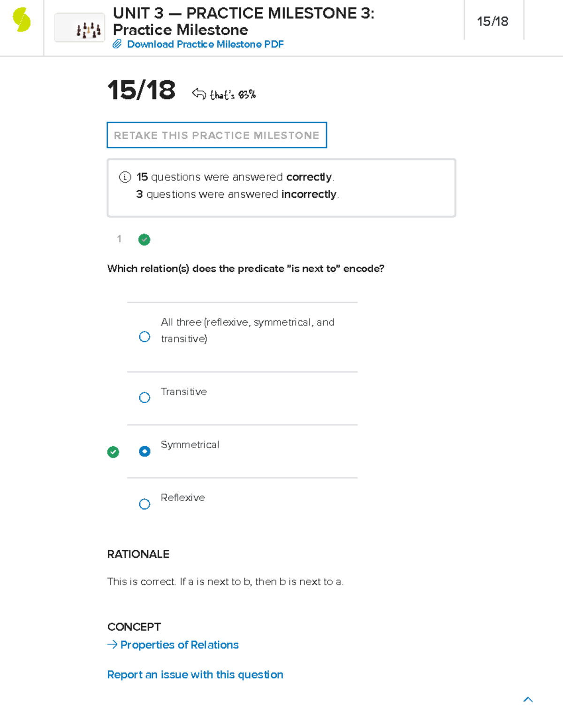Click the green correct-answer checkmark near Symmetrical
The width and height of the screenshot is (563, 728).
[x=113, y=452]
